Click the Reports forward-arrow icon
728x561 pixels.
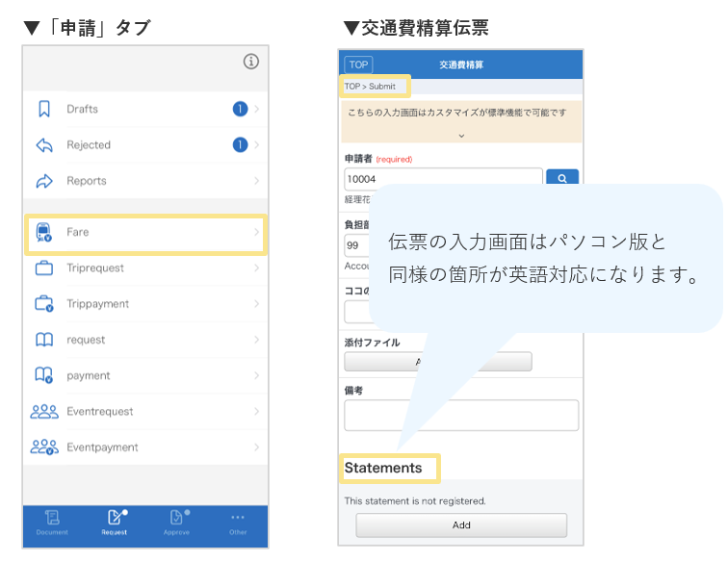44,181
